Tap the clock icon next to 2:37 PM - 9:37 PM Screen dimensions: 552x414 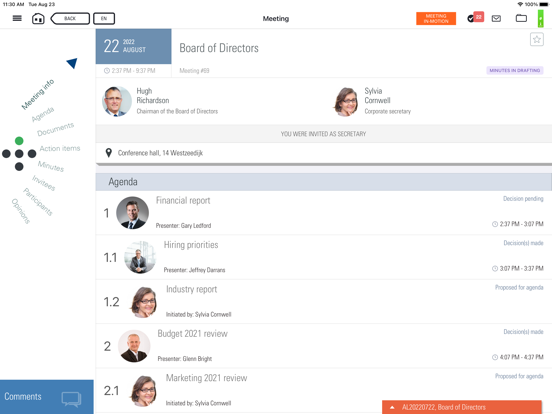click(107, 70)
